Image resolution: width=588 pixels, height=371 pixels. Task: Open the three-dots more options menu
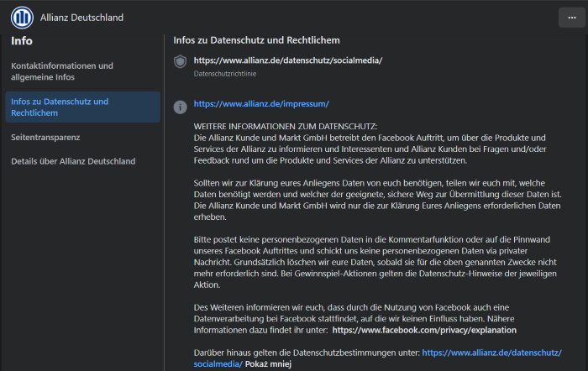tap(571, 18)
